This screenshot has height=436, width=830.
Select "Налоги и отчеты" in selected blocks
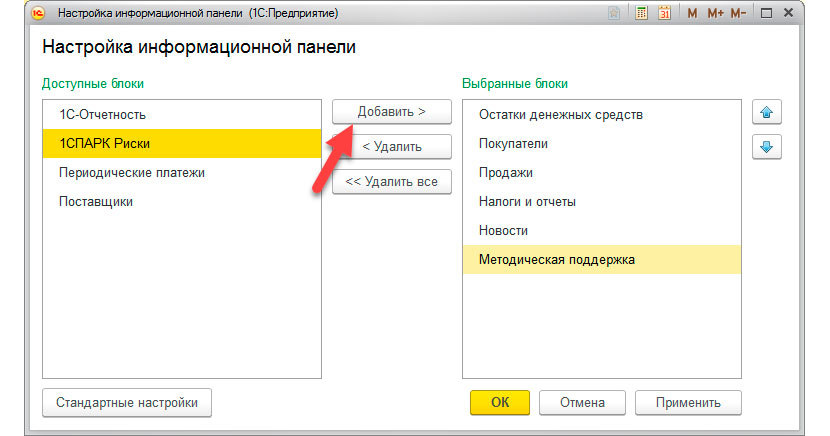(527, 202)
